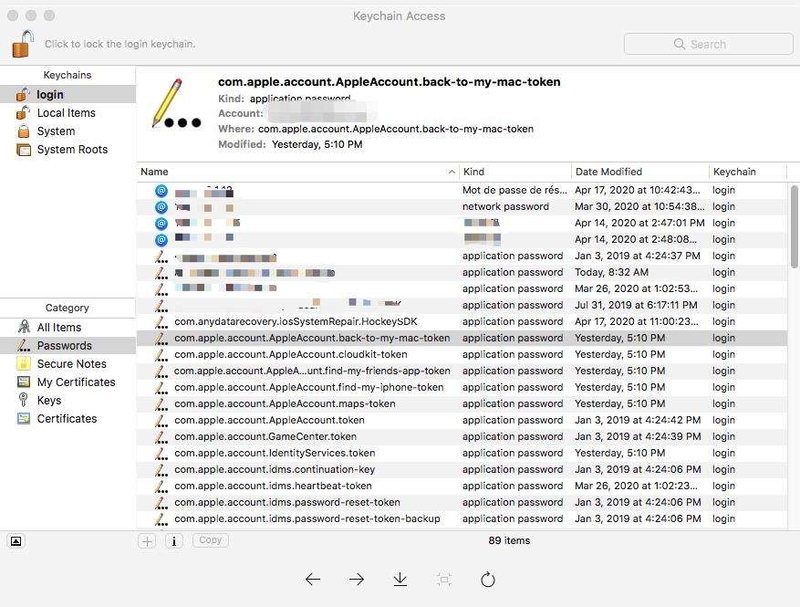The height and width of the screenshot is (607, 800).
Task: Select the com.apple.account.AppleAccount.token row
Action: click(x=462, y=420)
